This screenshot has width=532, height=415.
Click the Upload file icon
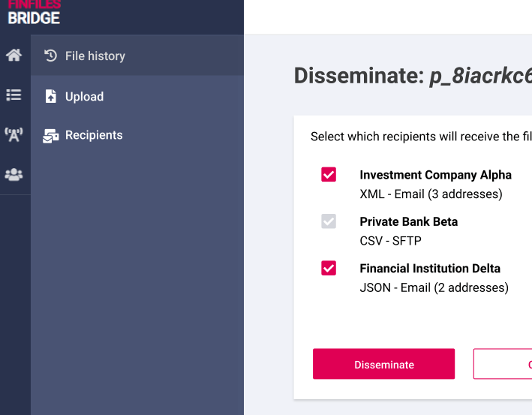[51, 96]
